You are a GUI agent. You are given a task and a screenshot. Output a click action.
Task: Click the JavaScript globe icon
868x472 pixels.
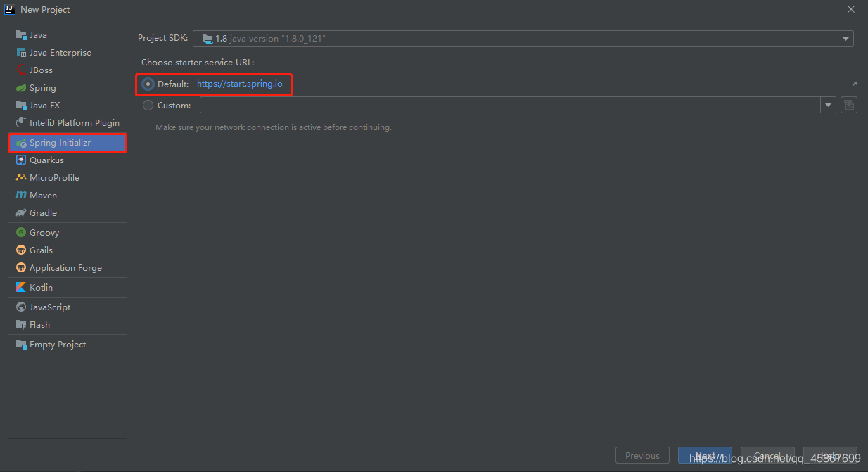click(21, 307)
